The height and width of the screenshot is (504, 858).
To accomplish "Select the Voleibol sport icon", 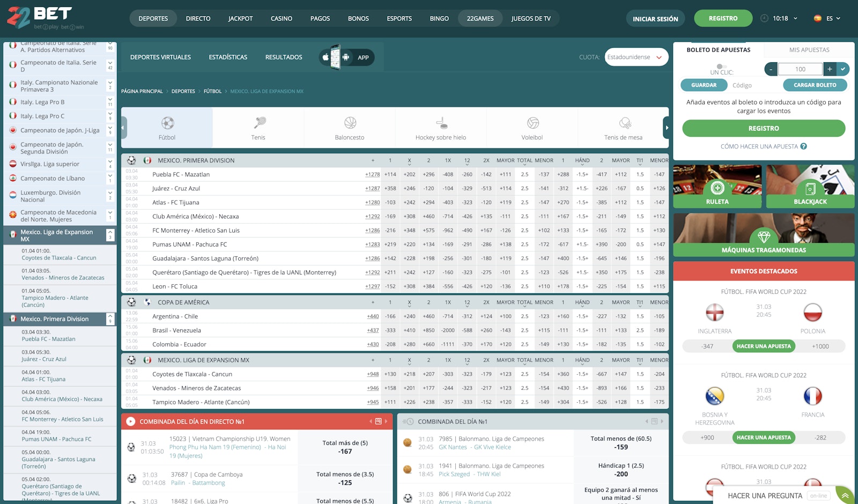I will point(532,123).
